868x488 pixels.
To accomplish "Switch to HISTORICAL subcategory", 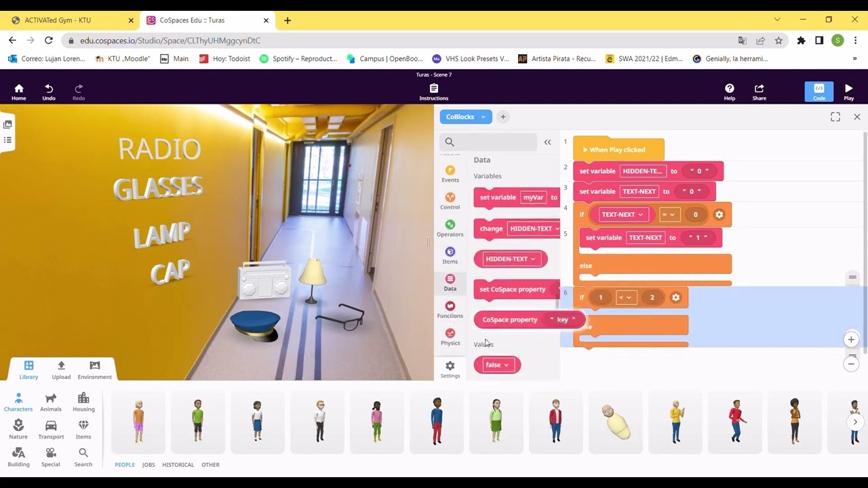I will (178, 465).
